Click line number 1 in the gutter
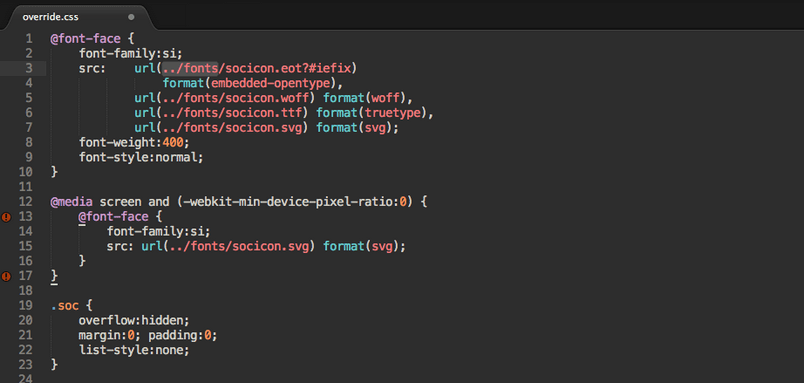 tap(28, 39)
